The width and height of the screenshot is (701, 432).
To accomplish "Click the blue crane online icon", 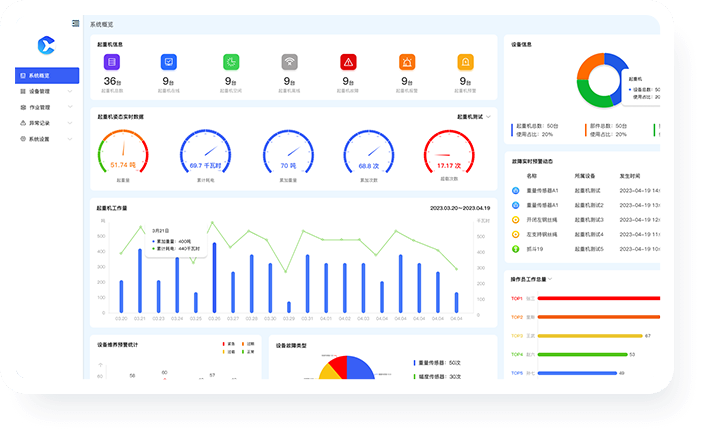I will click(x=169, y=62).
